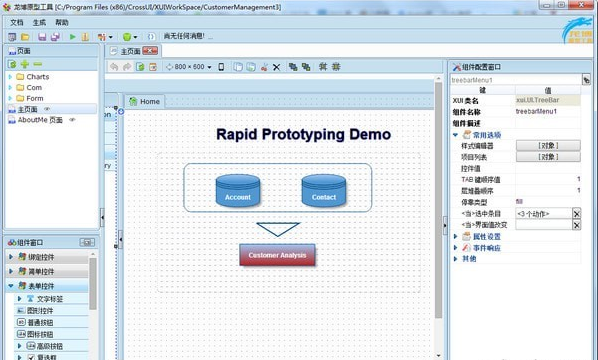598x360 pixels.
Task: Click the Save icon in main toolbar
Action: tap(42, 37)
